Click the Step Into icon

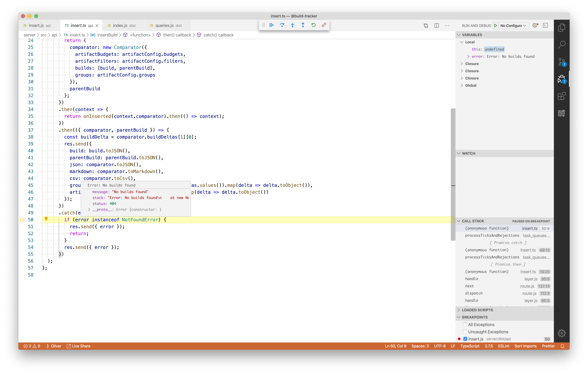click(292, 25)
